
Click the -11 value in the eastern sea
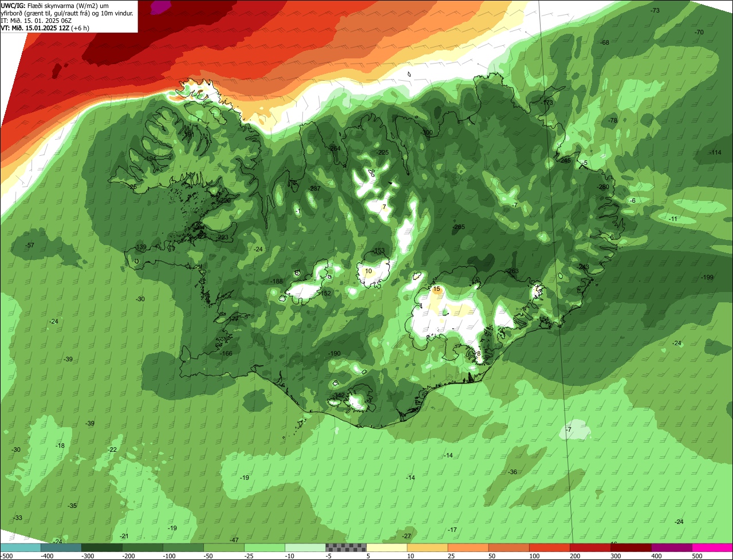pos(673,219)
